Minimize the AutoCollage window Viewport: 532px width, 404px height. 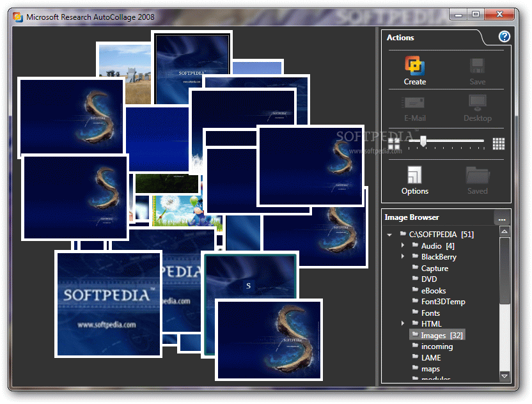point(458,14)
